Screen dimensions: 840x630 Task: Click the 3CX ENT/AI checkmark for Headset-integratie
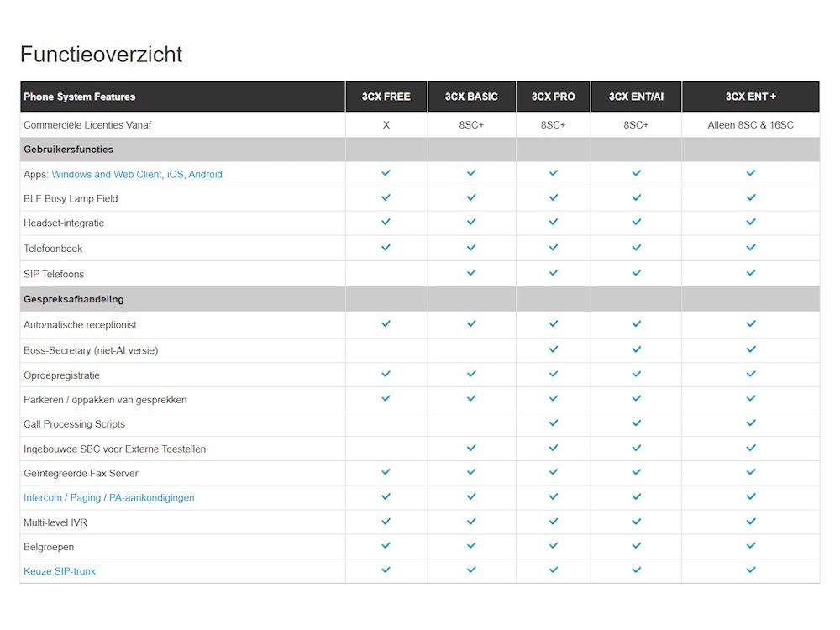pos(637,222)
